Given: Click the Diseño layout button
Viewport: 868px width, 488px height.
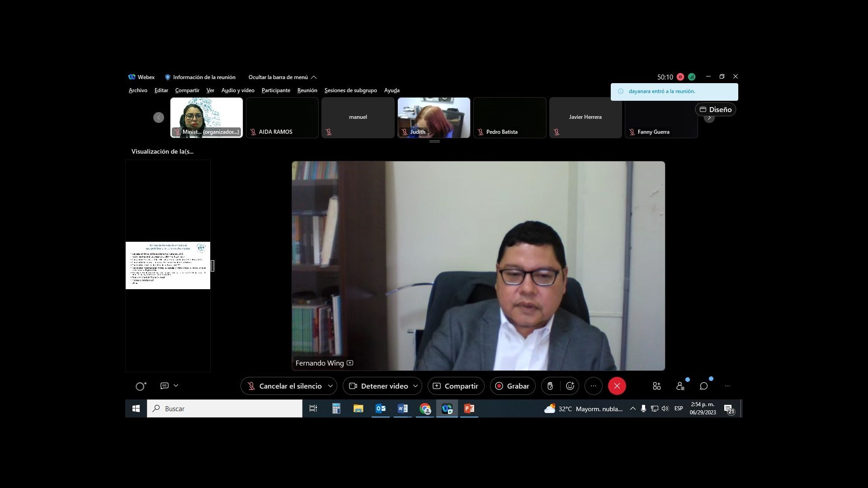Looking at the screenshot, I should coord(715,109).
